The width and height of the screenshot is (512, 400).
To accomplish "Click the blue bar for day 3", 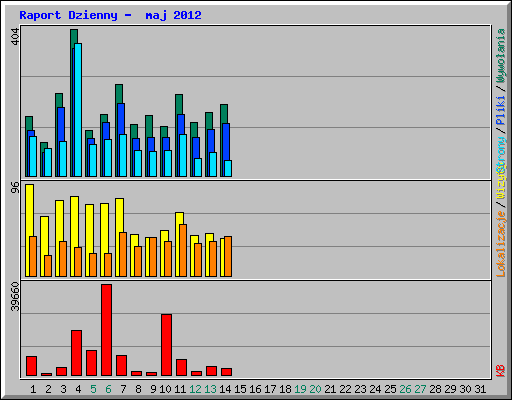I will [61, 124].
